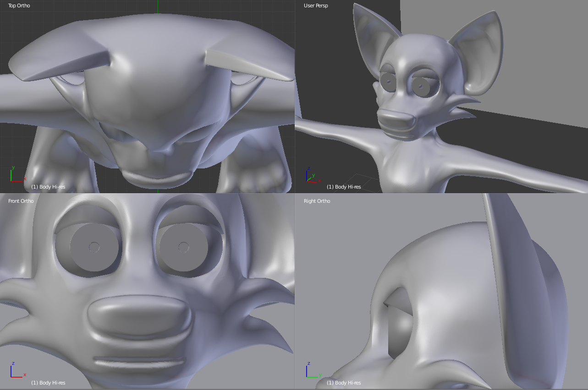Click the axis indicator in Top Ortho view
The height and width of the screenshot is (390, 588).
pyautogui.click(x=18, y=174)
